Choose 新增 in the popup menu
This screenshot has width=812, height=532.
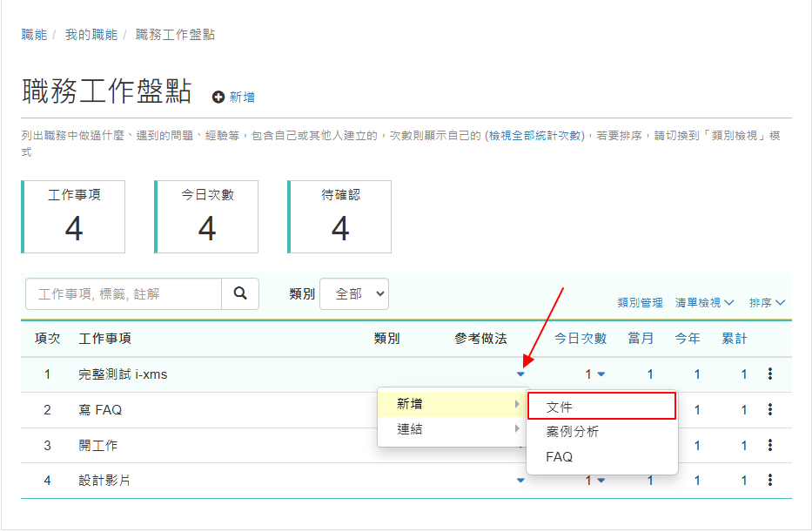click(453, 403)
